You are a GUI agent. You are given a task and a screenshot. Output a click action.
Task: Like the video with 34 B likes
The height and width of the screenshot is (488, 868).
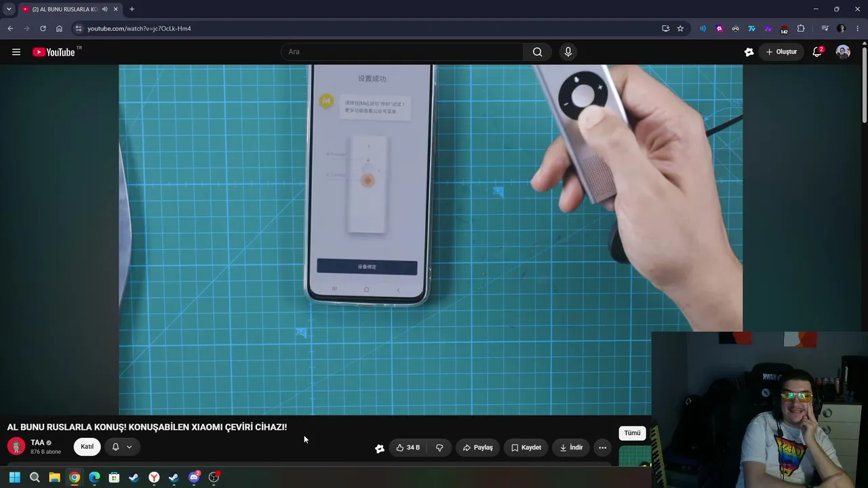coord(408,447)
